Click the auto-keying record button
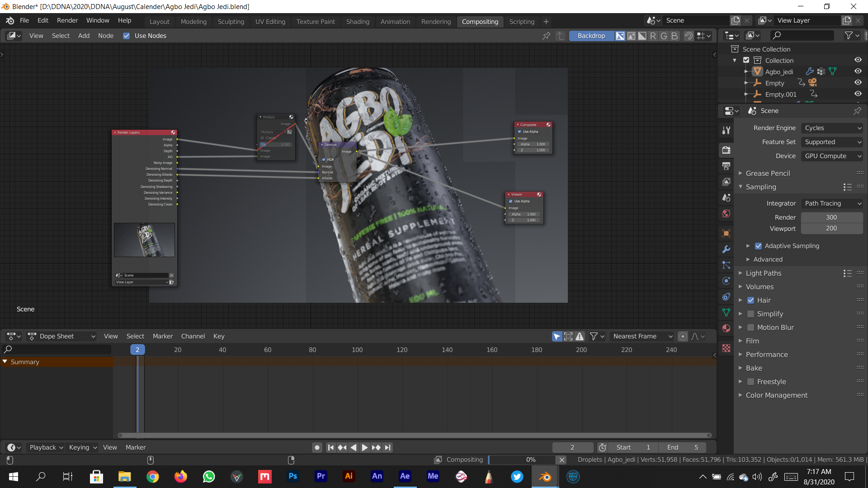This screenshot has height=488, width=868. (317, 447)
